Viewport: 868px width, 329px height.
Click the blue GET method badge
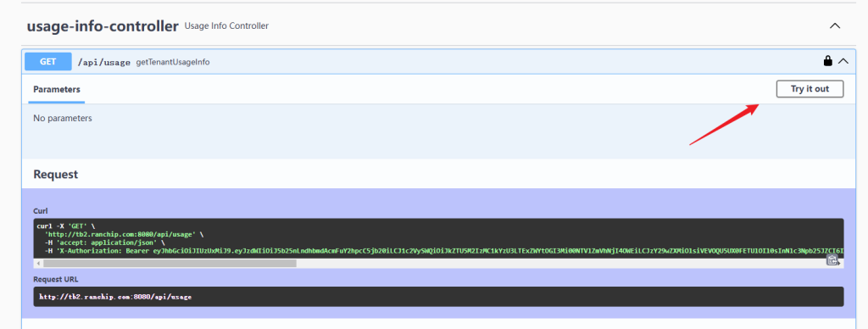click(48, 62)
